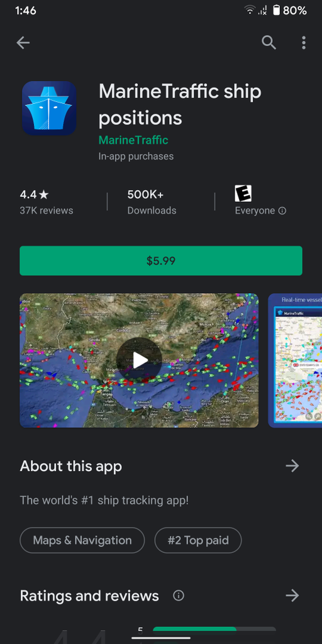Buy the app for $5.99
The image size is (322, 644).
coord(161,261)
